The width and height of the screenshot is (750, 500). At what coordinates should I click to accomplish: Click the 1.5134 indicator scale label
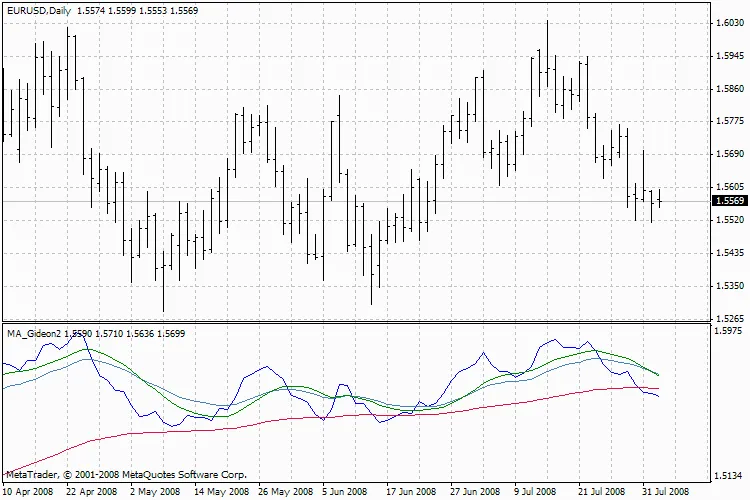[728, 475]
